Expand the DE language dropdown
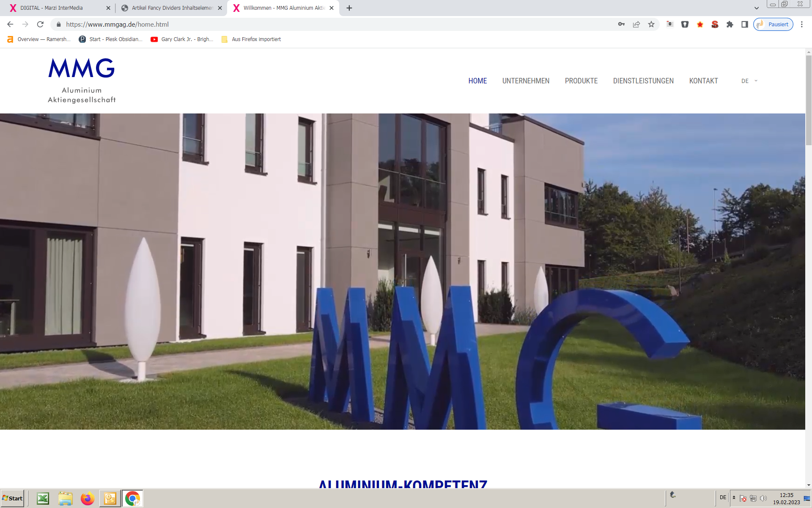The height and width of the screenshot is (508, 812). coord(749,81)
